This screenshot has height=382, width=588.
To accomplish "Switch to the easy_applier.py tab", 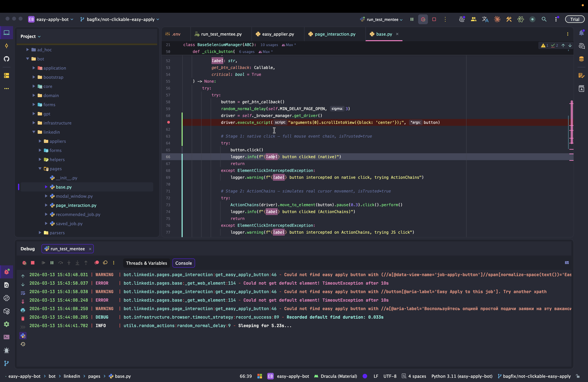I will (278, 34).
